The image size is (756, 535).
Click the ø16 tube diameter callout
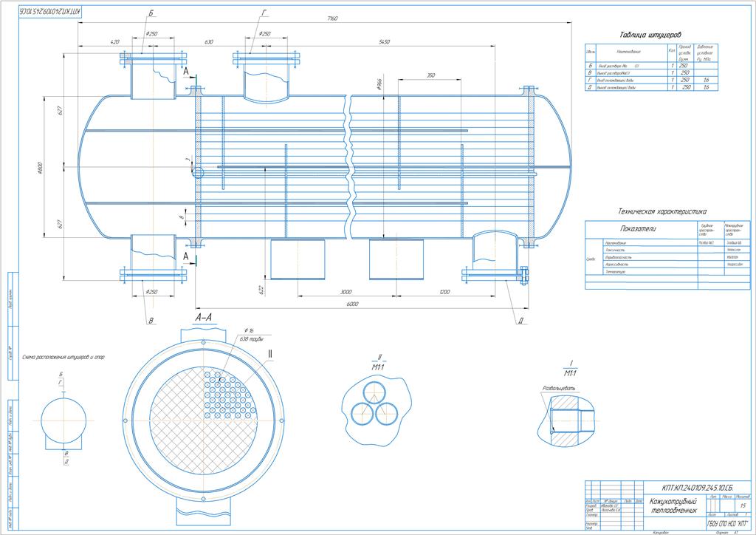coord(249,330)
